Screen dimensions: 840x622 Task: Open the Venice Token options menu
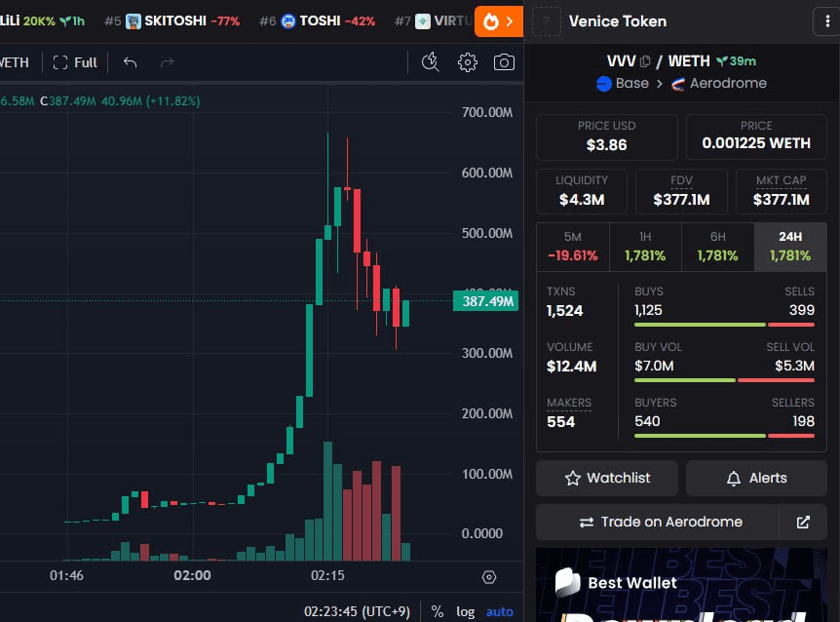click(827, 21)
